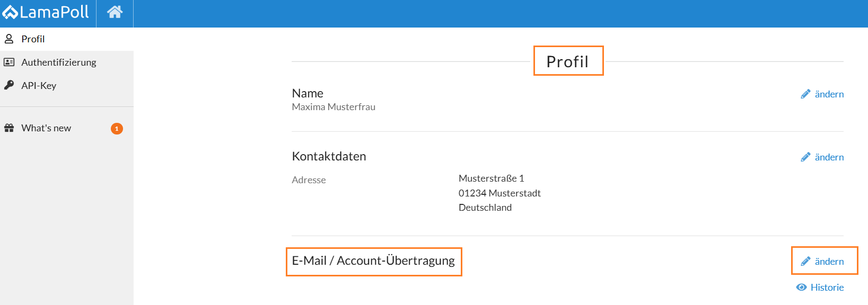
Task: Click the key icon beside API-Key
Action: 9,85
